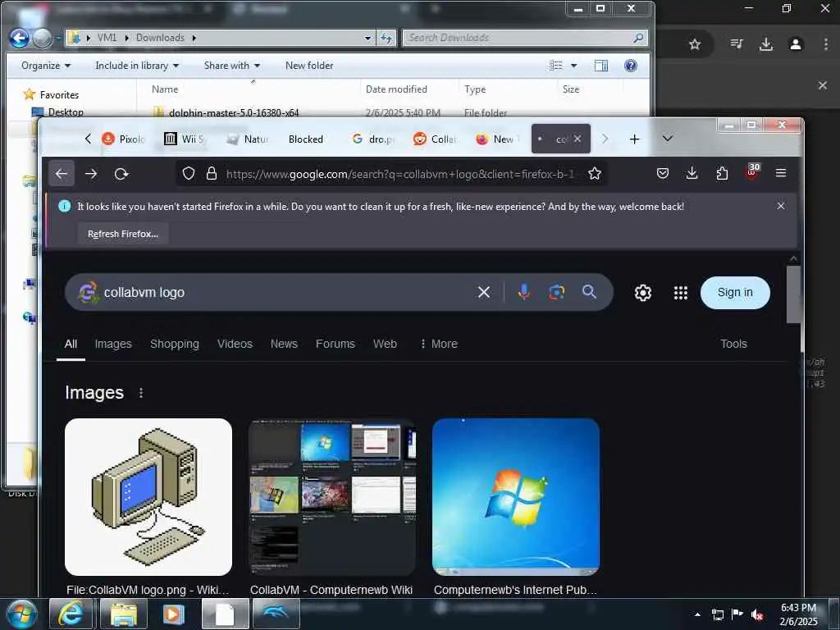The width and height of the screenshot is (840, 630).
Task: List all Firefox tabs dropdown
Action: point(668,139)
